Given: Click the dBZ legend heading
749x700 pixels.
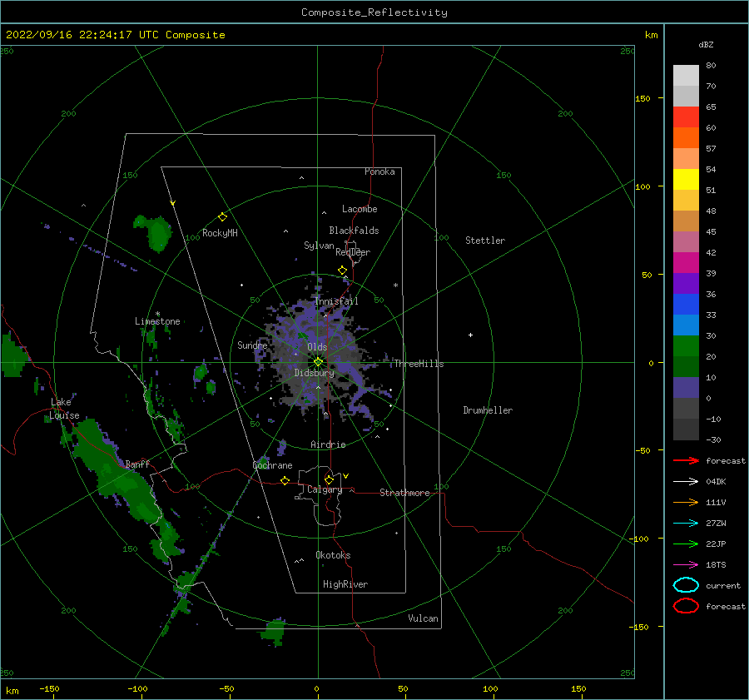Looking at the screenshot, I should 706,44.
